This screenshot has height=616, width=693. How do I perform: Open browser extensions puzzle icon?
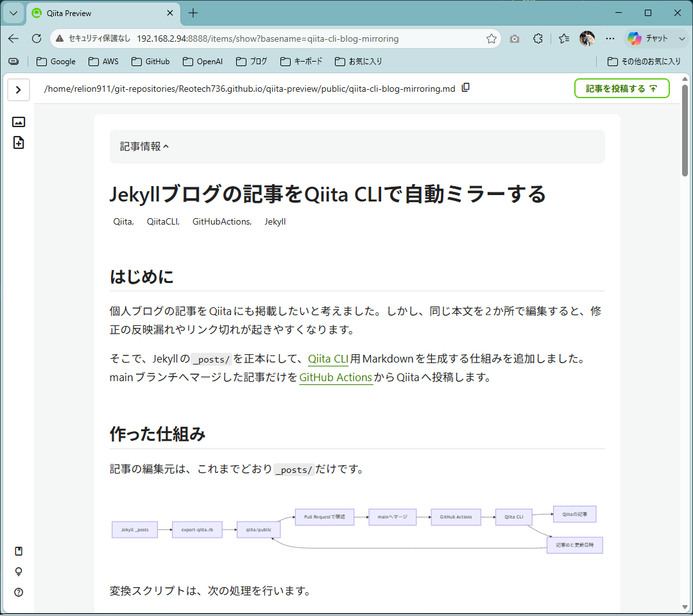pyautogui.click(x=538, y=38)
